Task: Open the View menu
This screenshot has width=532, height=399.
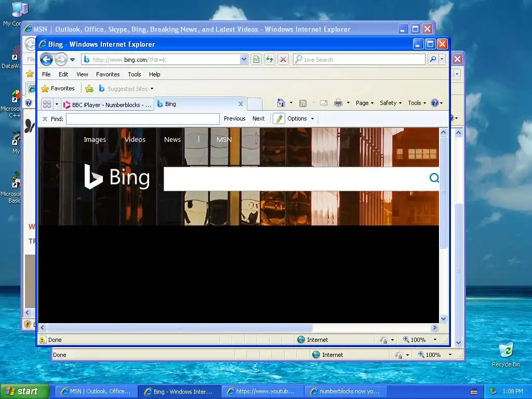Action: pyautogui.click(x=82, y=74)
